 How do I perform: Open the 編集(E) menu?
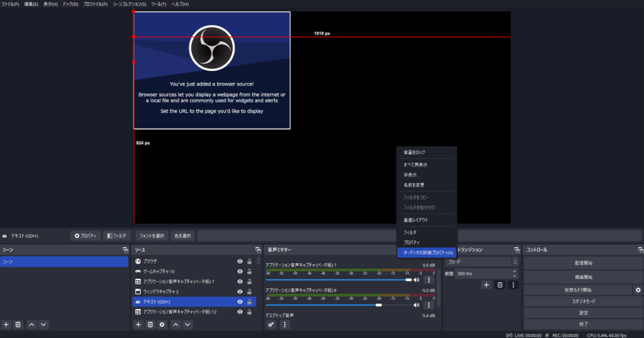[31, 4]
